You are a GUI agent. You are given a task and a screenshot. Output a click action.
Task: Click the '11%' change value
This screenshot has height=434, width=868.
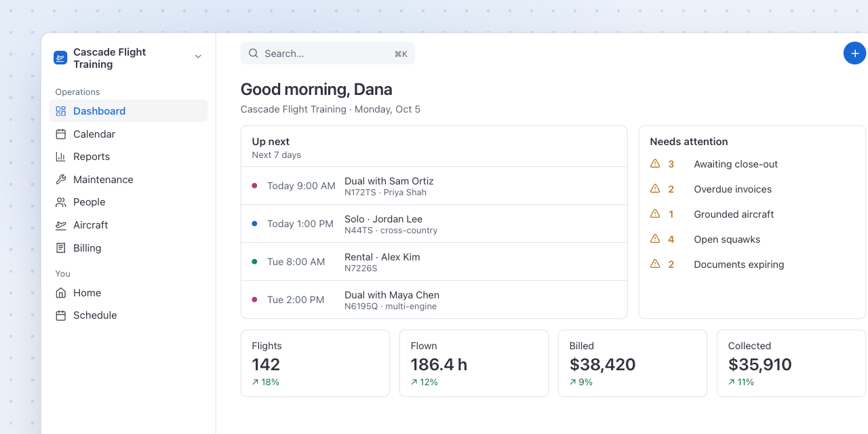[746, 382]
